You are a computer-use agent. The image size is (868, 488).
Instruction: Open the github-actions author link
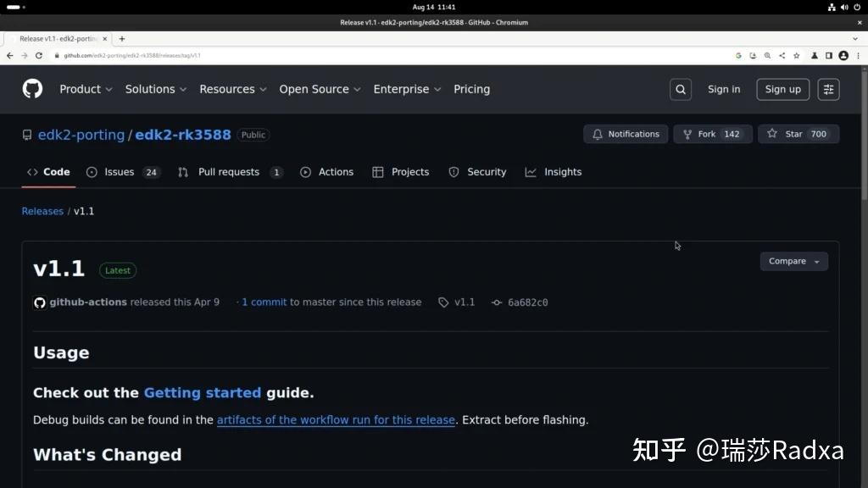tap(88, 302)
